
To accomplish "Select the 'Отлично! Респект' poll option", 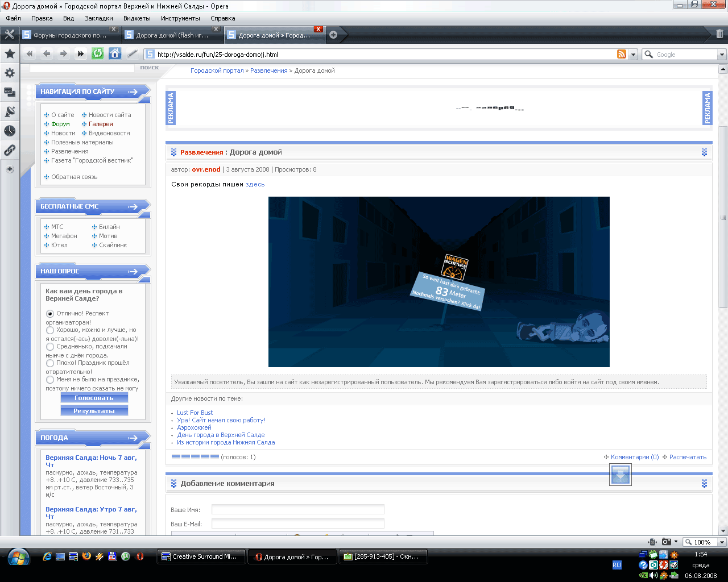I will coord(50,314).
